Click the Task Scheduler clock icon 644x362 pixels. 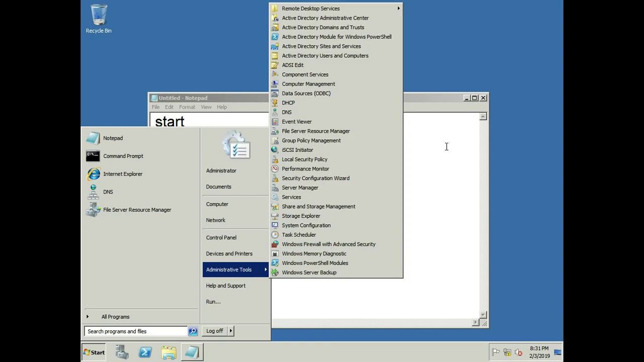275,235
